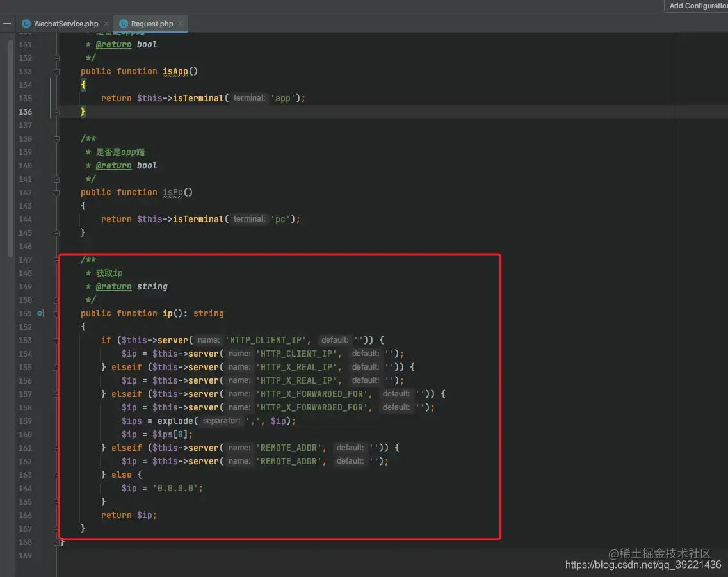This screenshot has height=577, width=728.
Task: Close the Request.php tab
Action: [181, 24]
